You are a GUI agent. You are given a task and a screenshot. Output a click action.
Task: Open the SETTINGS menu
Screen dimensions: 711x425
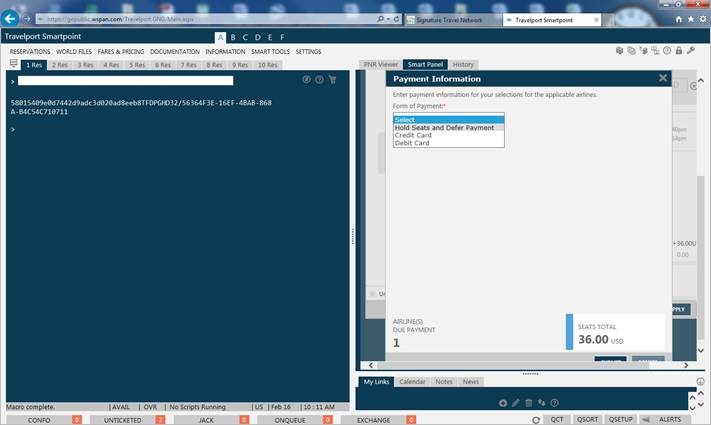point(308,52)
